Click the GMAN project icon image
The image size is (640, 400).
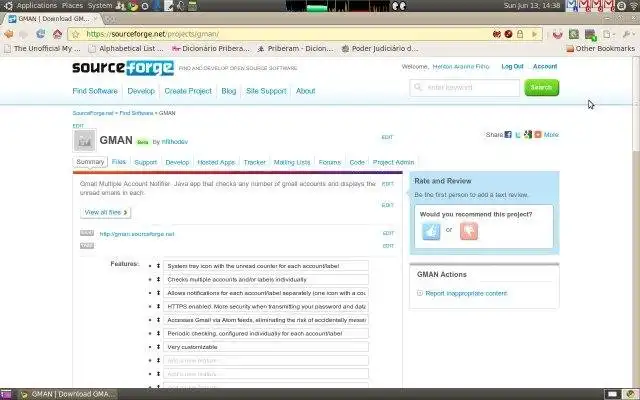[85, 140]
